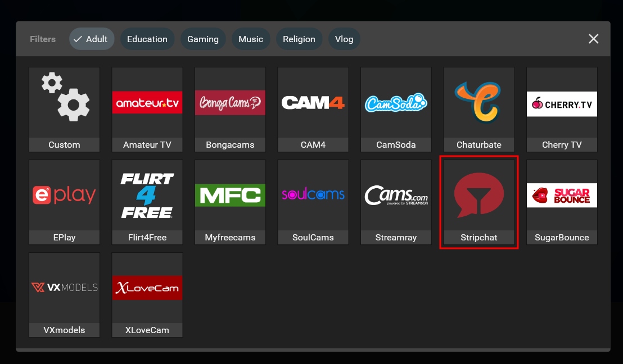Click the gears icon on the Custom tile
The height and width of the screenshot is (364, 623).
tap(64, 98)
